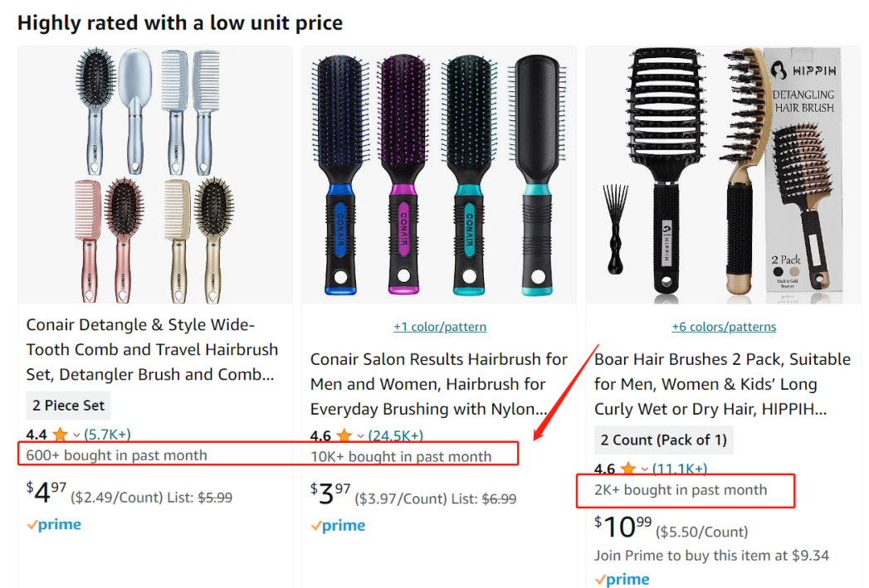Click the star icon for Conair Salon Results hairbrush
The width and height of the screenshot is (869, 588).
pyautogui.click(x=344, y=436)
